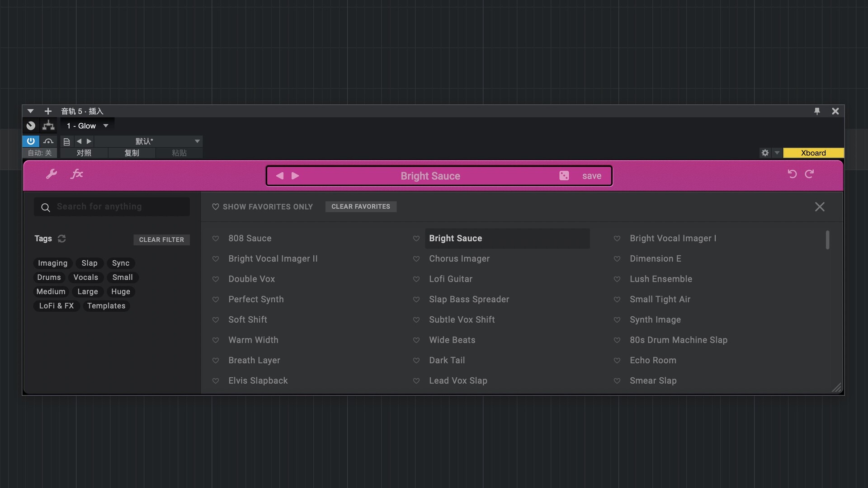Select the LoFi & FX tag
The height and width of the screenshot is (488, 868).
57,306
